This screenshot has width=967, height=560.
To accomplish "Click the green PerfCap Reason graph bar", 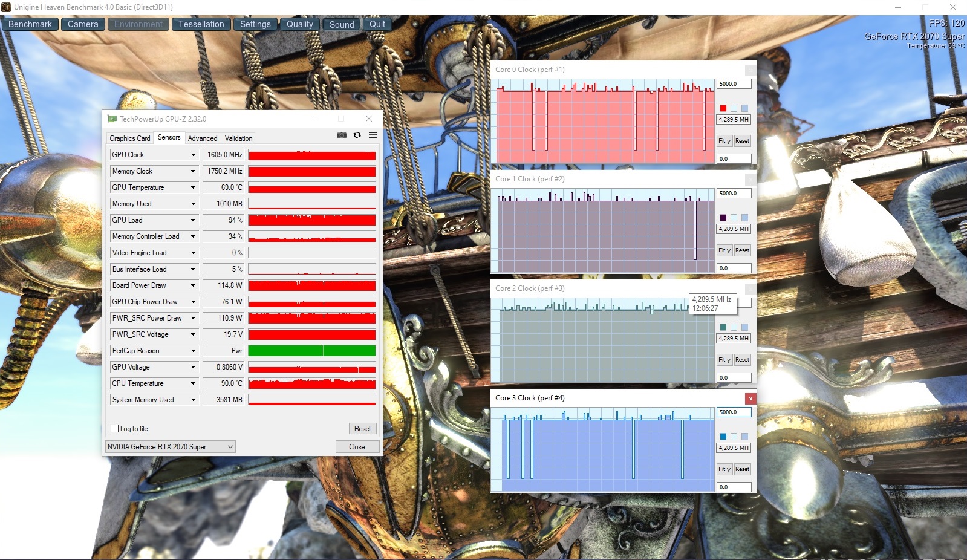I will tap(312, 351).
